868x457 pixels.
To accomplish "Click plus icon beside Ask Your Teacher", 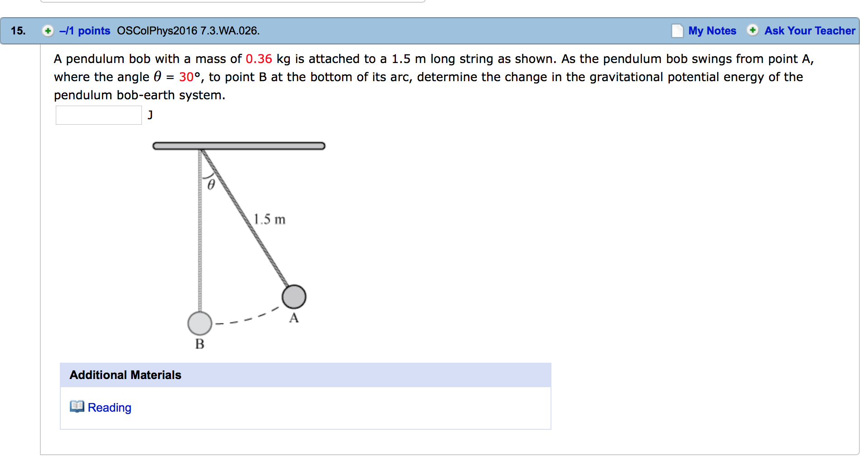I will pos(752,30).
